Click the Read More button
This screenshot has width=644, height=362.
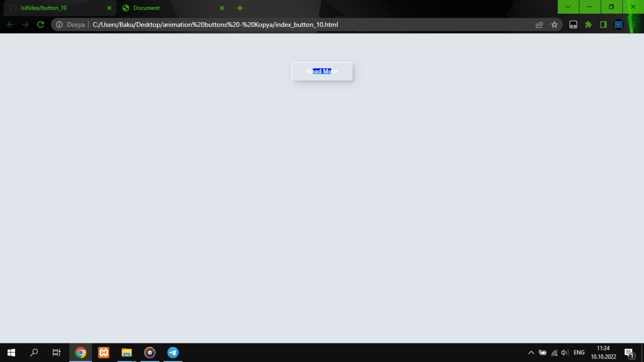pos(322,71)
